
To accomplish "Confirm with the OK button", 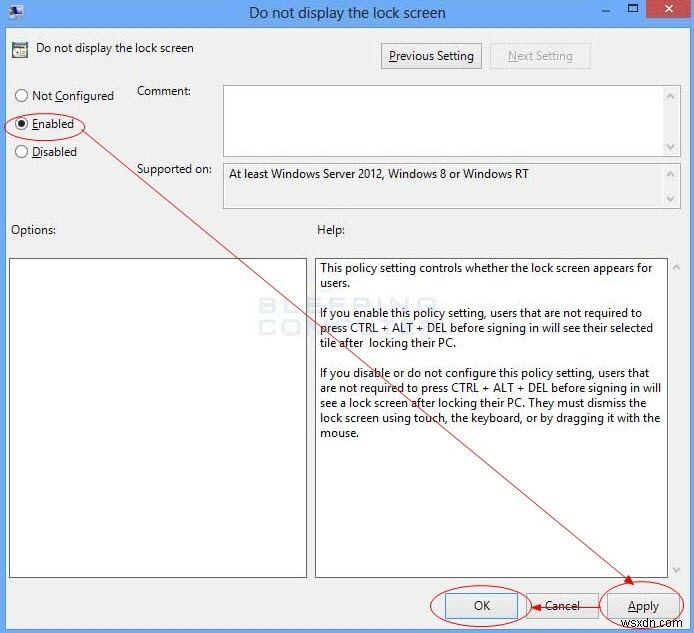I will click(482, 606).
